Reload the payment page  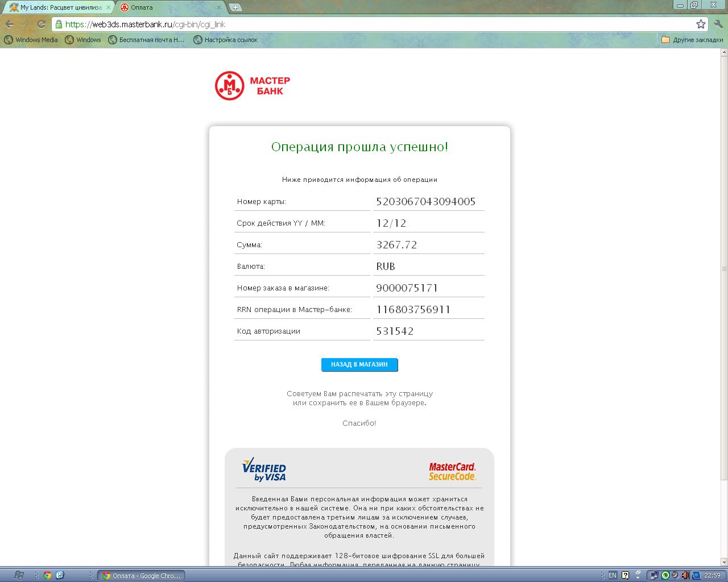41,24
